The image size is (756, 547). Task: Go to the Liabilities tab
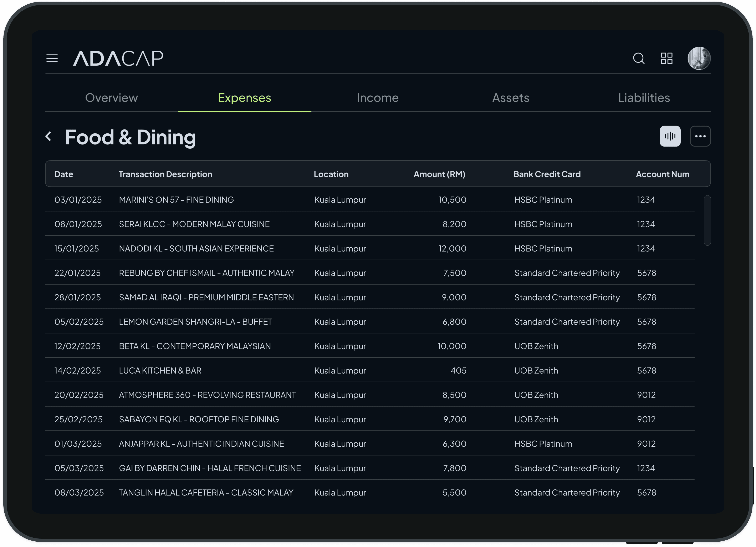tap(644, 98)
